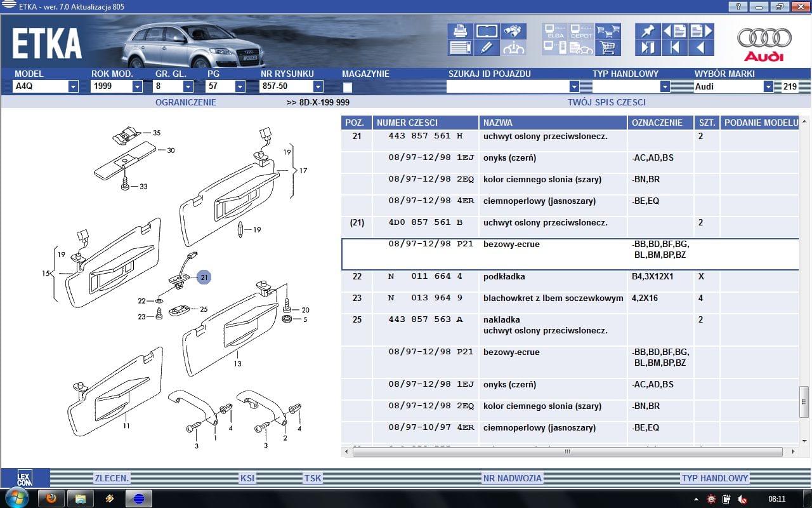This screenshot has width=812, height=508.
Task: Open the binoculars search tool
Action: 513,30
